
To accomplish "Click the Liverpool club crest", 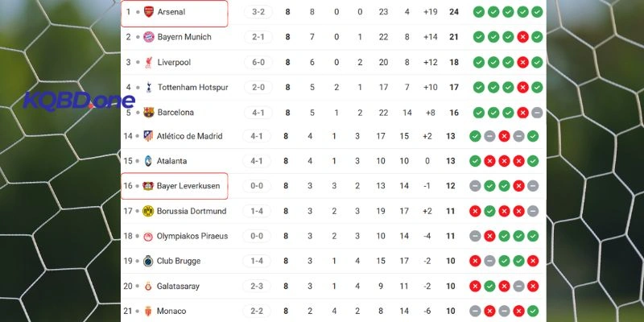I will [148, 62].
